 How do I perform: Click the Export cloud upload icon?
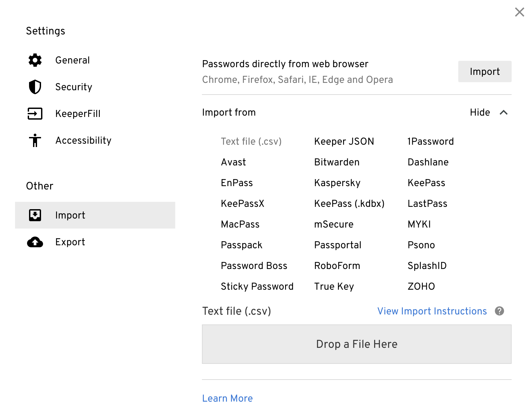[35, 242]
